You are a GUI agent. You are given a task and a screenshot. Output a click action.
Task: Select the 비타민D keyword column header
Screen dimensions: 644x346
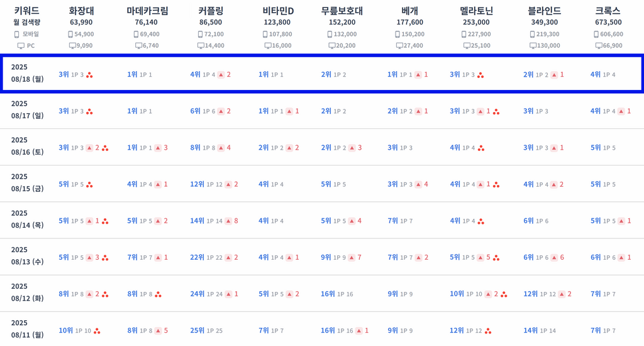(x=278, y=11)
